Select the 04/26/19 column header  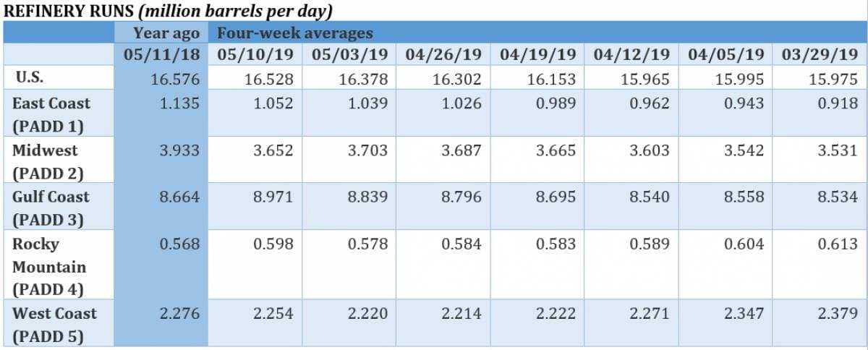click(447, 54)
